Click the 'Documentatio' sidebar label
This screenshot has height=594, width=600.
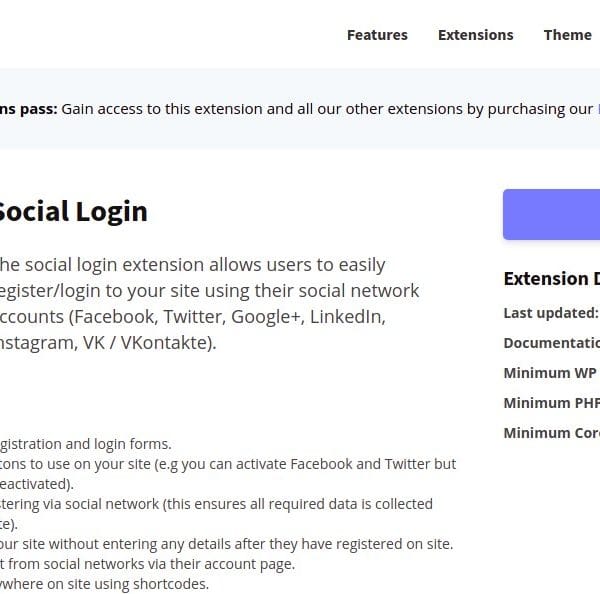coord(551,343)
